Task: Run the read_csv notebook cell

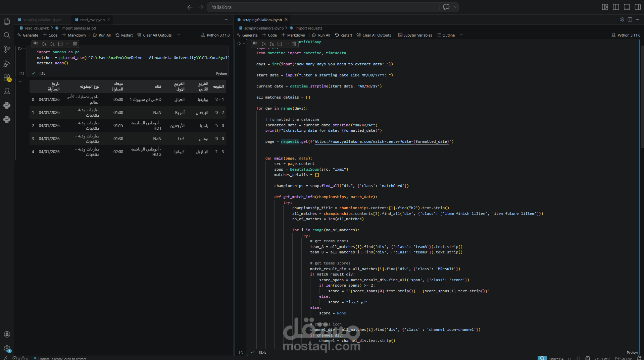Action: [x=20, y=49]
